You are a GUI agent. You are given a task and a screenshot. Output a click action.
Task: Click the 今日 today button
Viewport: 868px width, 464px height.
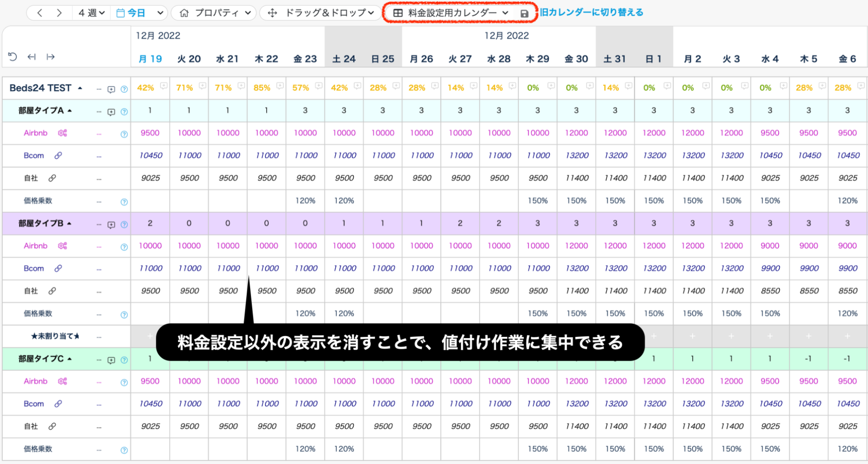(132, 13)
